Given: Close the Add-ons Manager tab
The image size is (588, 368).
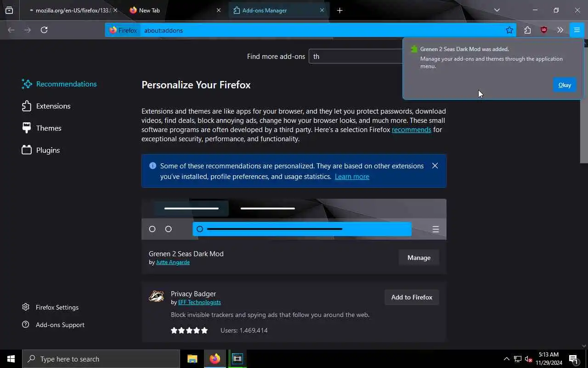Looking at the screenshot, I should click(x=322, y=10).
